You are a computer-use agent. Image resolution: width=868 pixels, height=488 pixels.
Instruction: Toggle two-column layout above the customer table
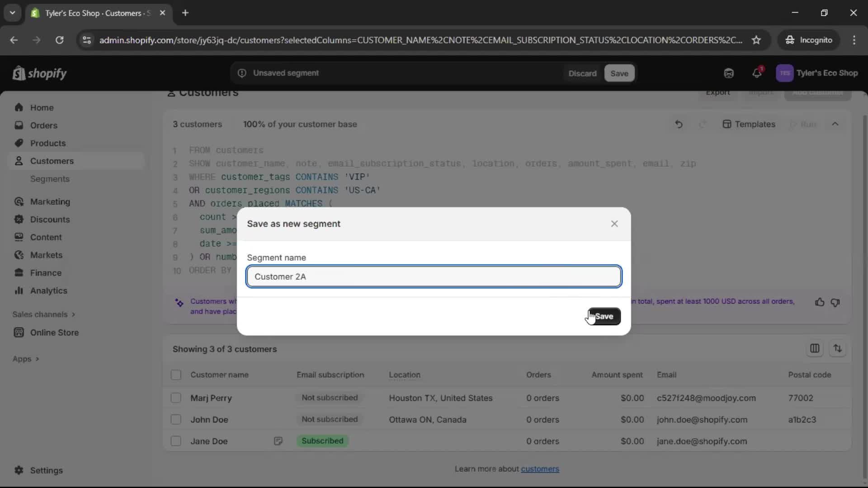[815, 348]
